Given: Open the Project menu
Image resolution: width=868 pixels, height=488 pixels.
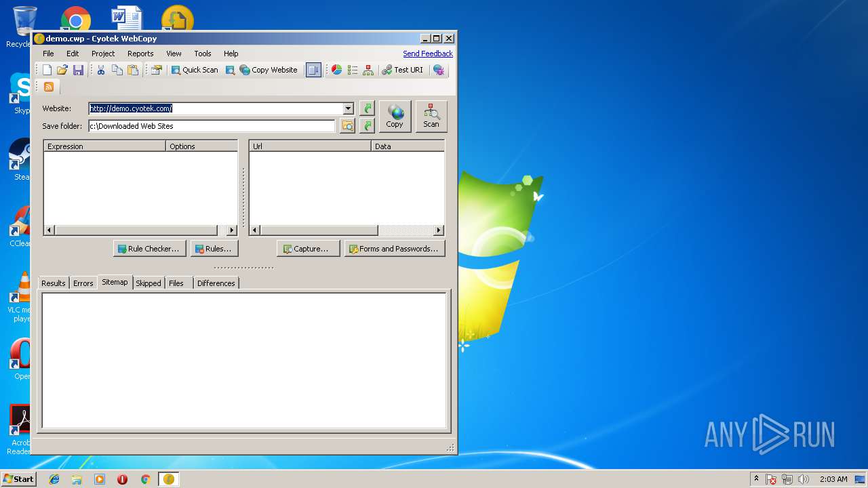Looking at the screenshot, I should 103,54.
